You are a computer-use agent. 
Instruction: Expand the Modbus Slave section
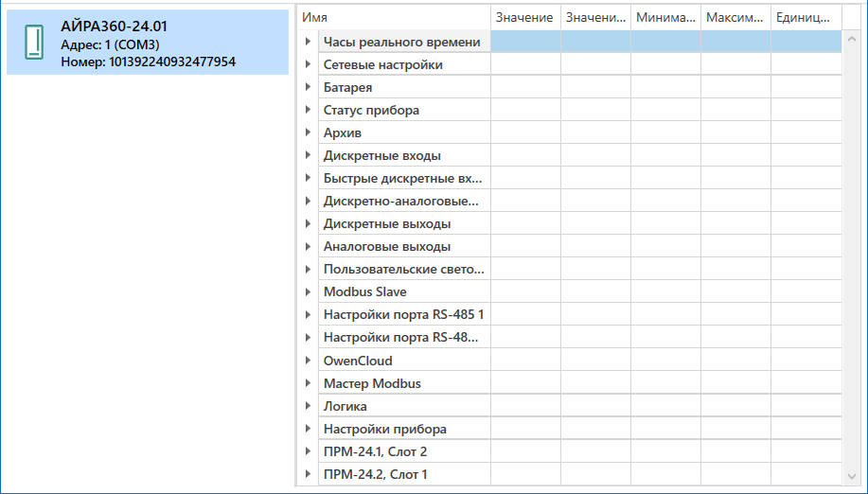click(309, 291)
